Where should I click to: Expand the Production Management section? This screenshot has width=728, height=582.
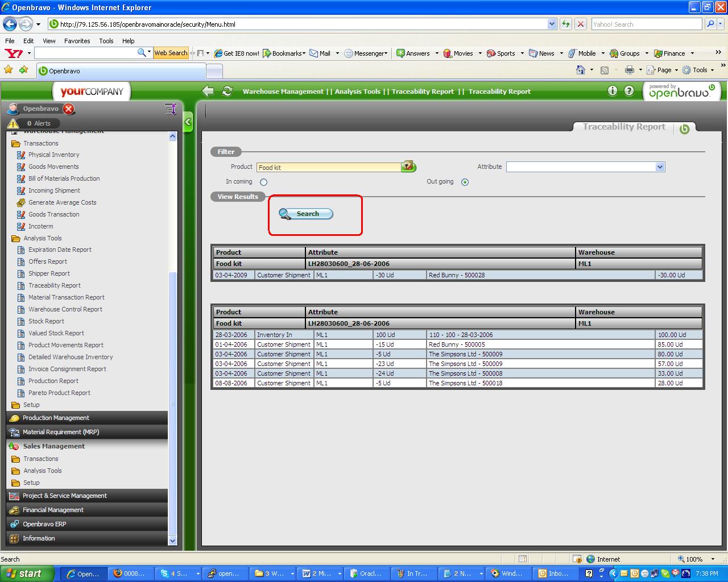point(56,418)
